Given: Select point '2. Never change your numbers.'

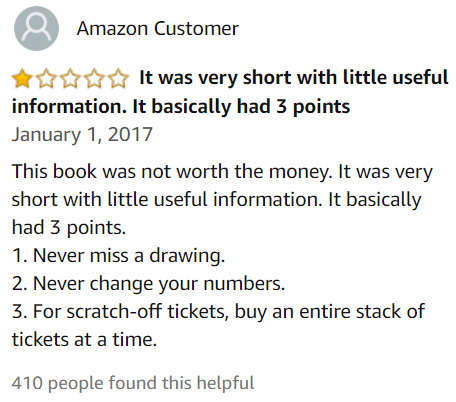Looking at the screenshot, I should point(149,284).
